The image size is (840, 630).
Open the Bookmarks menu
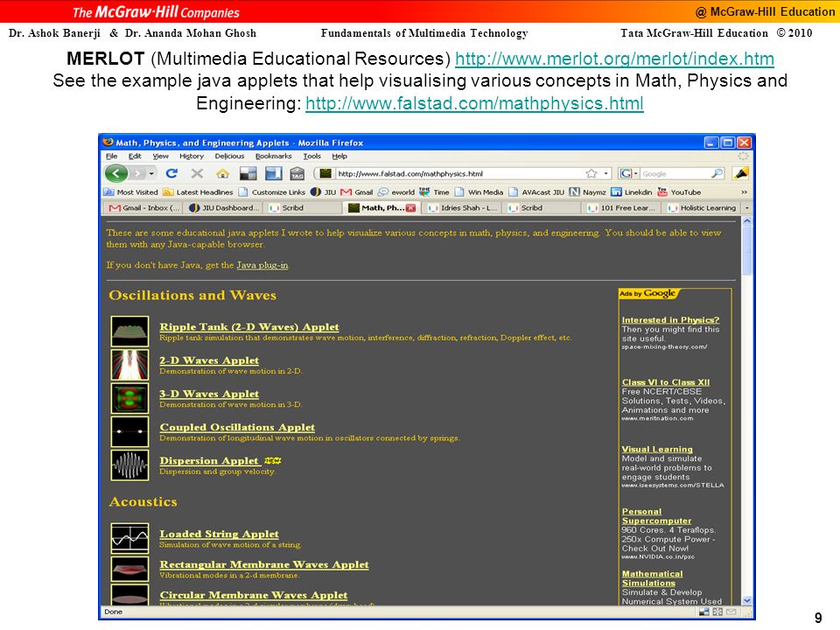coord(273,156)
